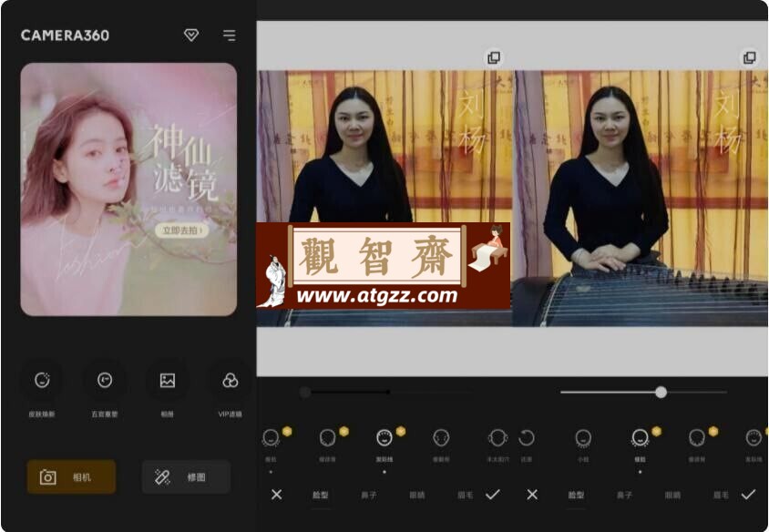
Task: Select the third badge face preset in the right editor
Action: point(697,437)
